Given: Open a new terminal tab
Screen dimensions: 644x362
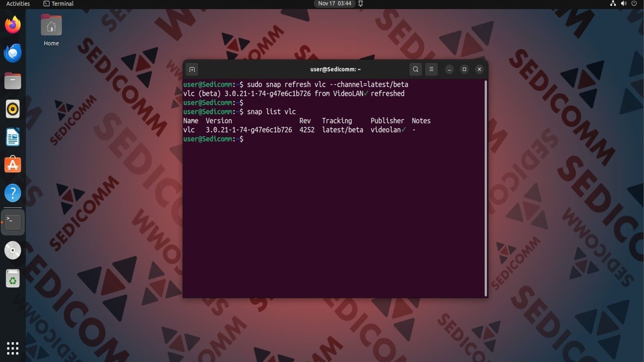Looking at the screenshot, I should [192, 69].
